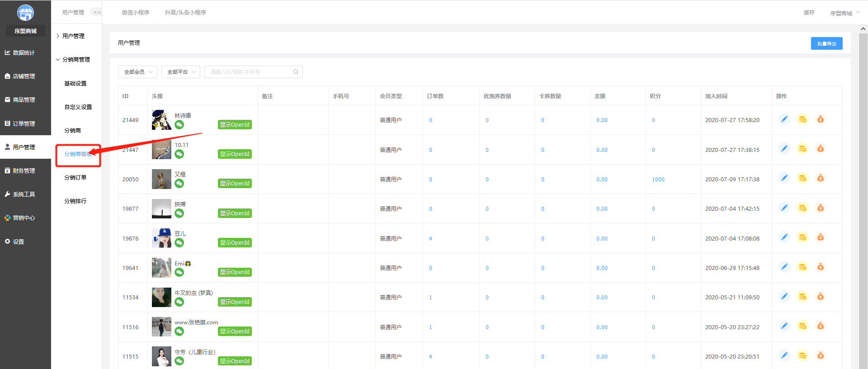Click 显示OpenId for 林诗康
The width and height of the screenshot is (868, 369).
tap(235, 125)
